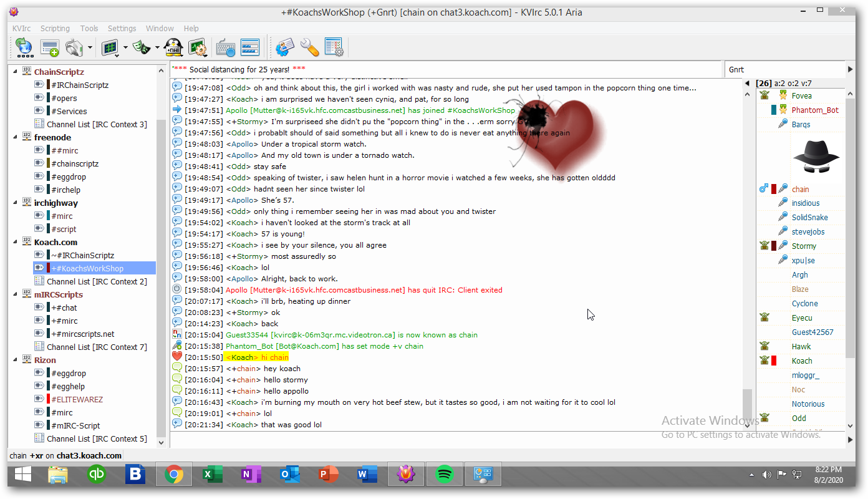The image size is (868, 499).
Task: Click the orange wrench options icon
Action: 309,47
